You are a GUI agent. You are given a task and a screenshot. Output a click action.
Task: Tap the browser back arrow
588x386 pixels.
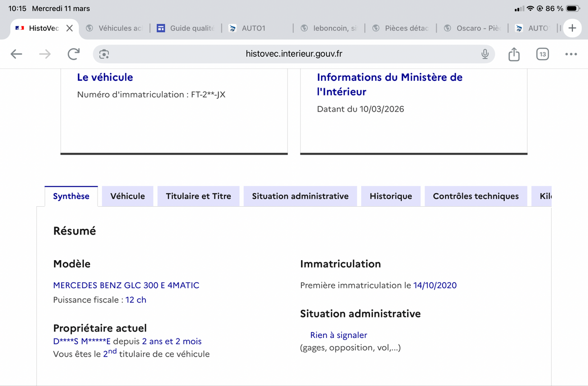coord(16,54)
